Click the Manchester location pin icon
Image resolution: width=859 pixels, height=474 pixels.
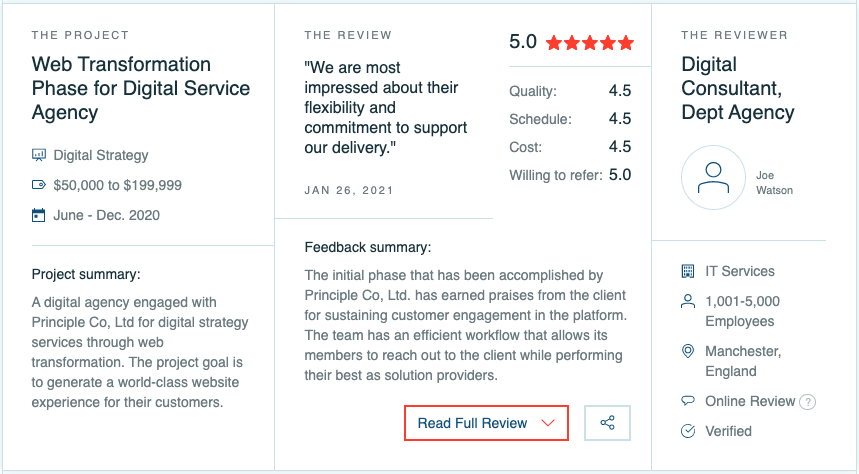[x=688, y=351]
